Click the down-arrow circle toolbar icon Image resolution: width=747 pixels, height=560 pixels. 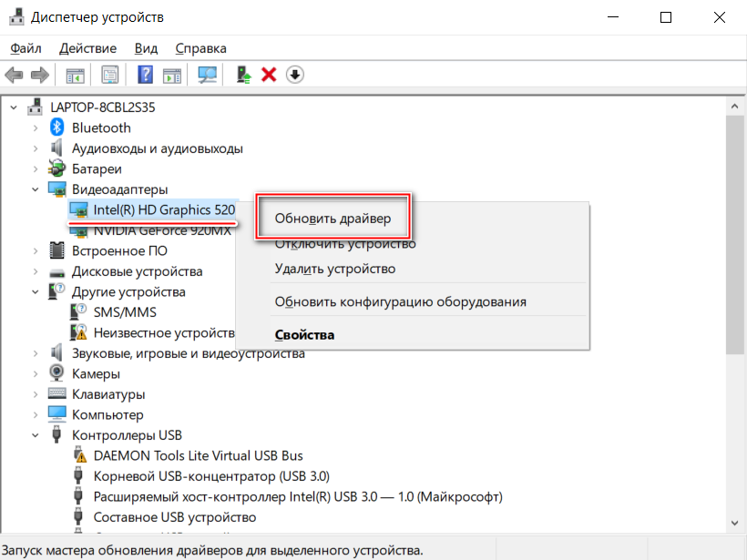(295, 75)
